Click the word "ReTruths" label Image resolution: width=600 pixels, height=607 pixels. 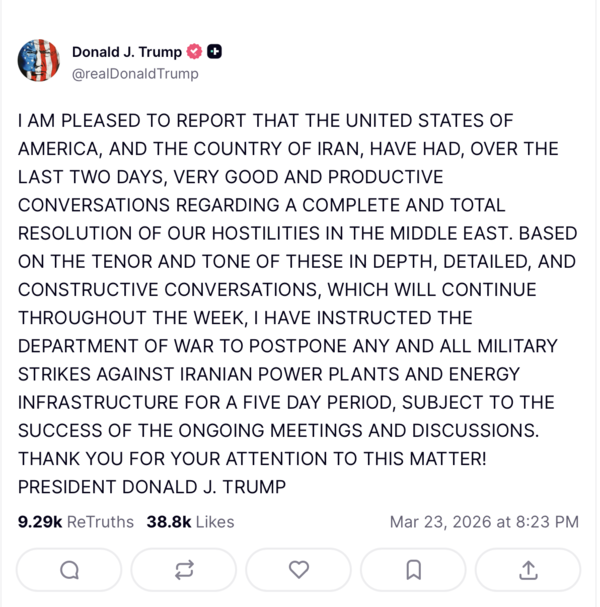coord(100,522)
